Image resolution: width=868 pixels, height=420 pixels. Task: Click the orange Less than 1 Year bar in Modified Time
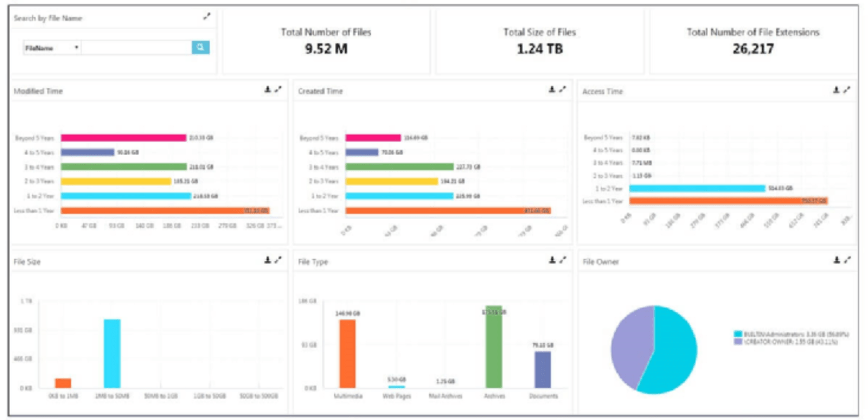pyautogui.click(x=165, y=210)
